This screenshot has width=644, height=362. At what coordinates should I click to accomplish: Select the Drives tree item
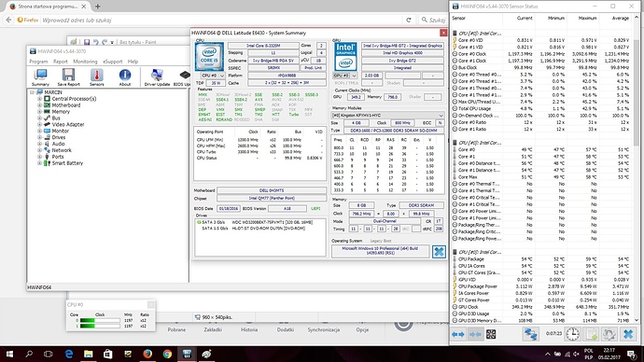58,137
